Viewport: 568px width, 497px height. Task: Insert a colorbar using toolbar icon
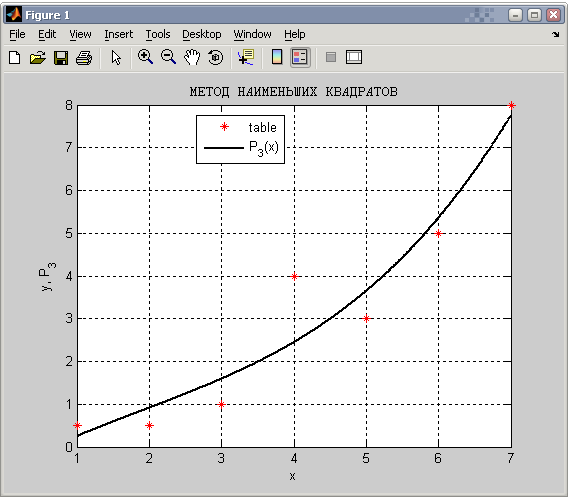[277, 57]
